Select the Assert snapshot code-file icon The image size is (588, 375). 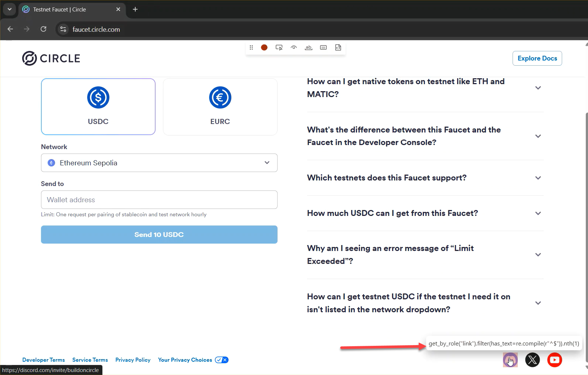point(338,48)
